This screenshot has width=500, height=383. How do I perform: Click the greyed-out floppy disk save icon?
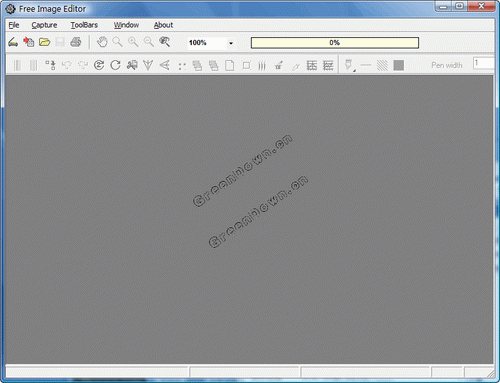pos(60,42)
